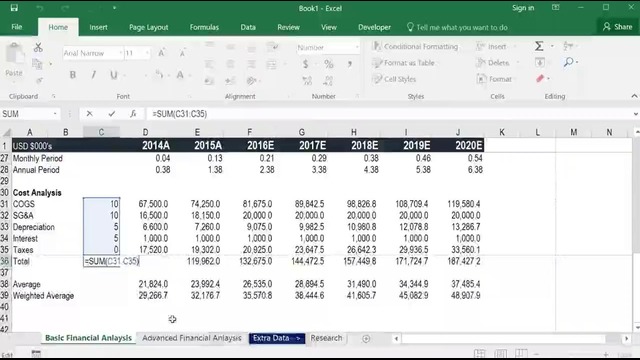Switch to the Developer tab
The image size is (640, 360).
tap(374, 27)
